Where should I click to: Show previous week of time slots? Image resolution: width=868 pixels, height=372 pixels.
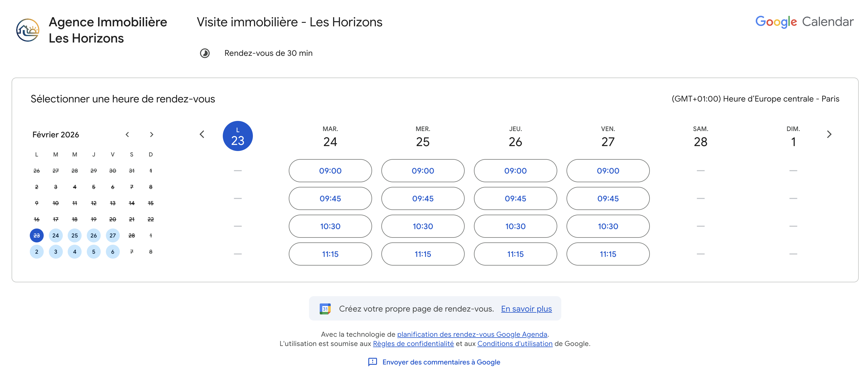(202, 135)
